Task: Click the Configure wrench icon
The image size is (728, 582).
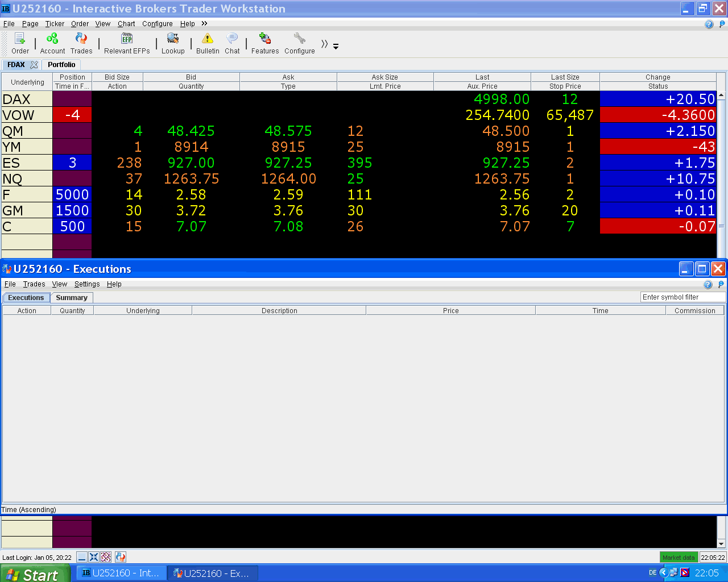Action: coord(300,43)
